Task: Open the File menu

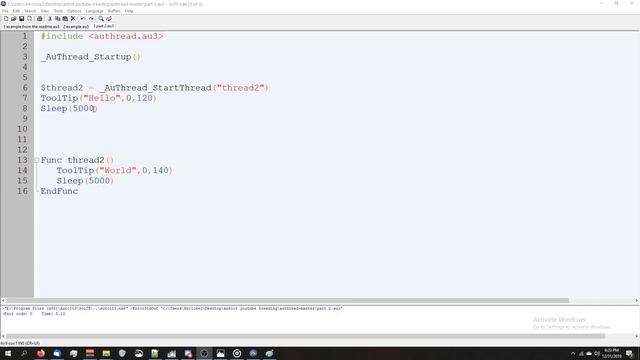Action: [x=5, y=11]
